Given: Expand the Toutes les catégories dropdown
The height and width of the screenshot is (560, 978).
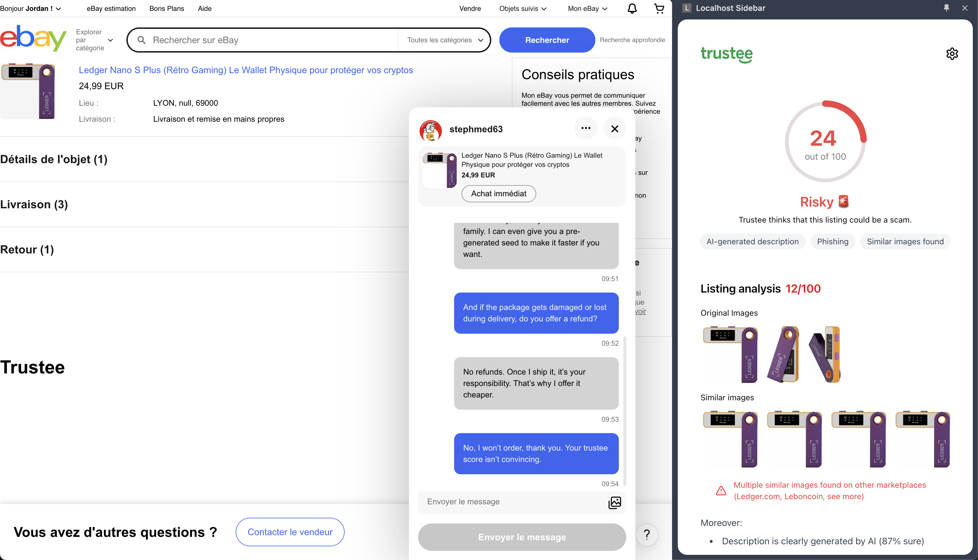Looking at the screenshot, I should point(445,40).
